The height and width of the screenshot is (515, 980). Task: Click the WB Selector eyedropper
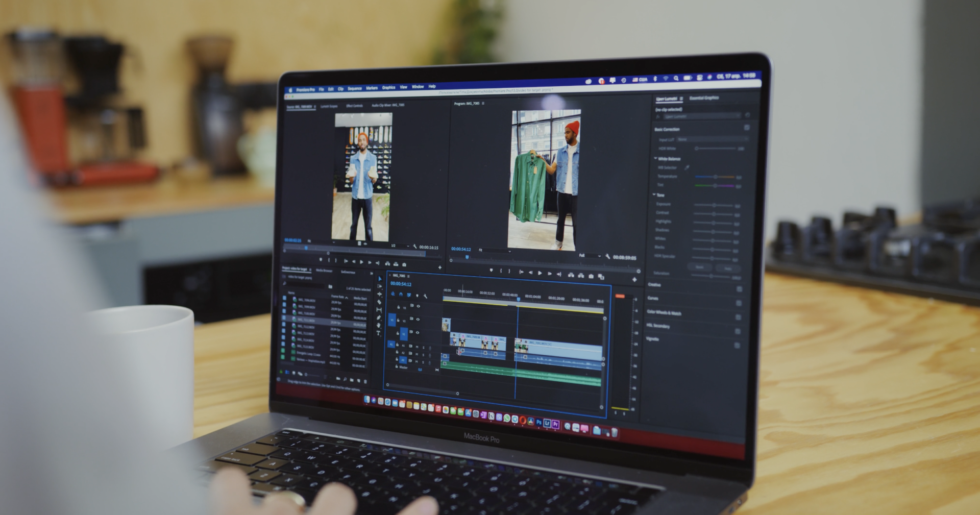(x=687, y=167)
